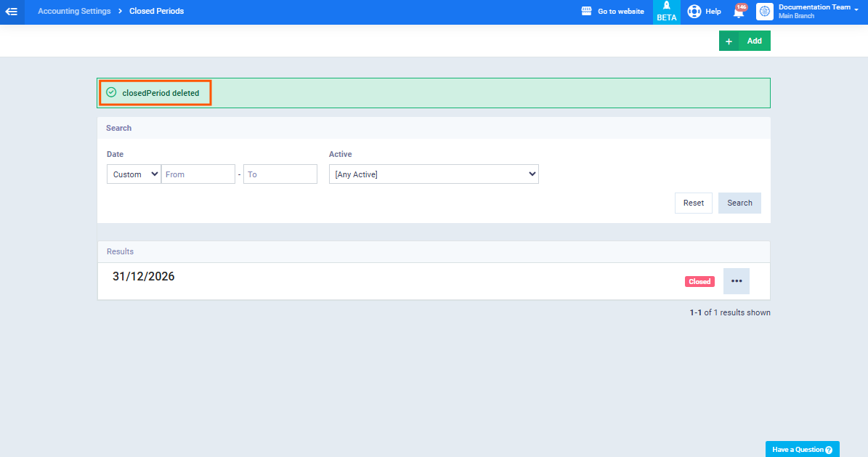Click the closedPeriod deleted message text
The image size is (868, 457).
click(161, 93)
